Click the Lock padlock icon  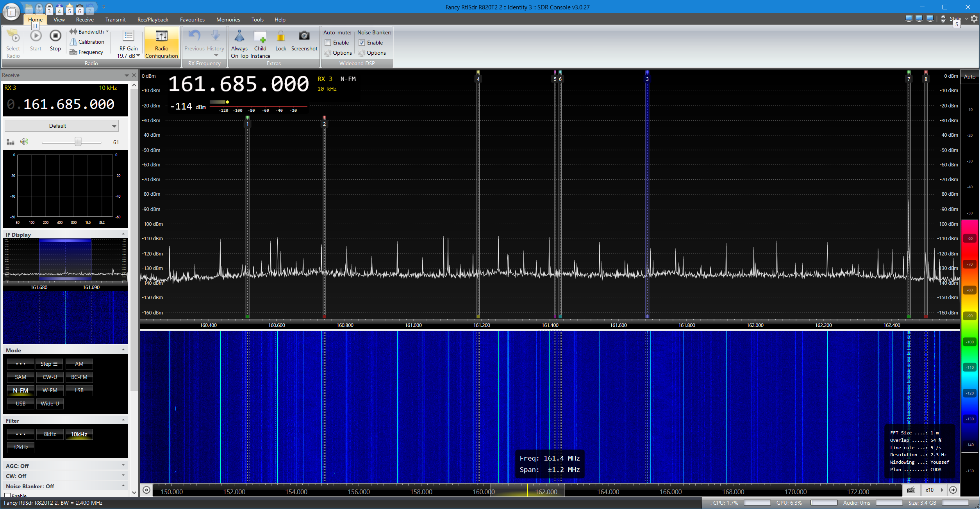280,36
